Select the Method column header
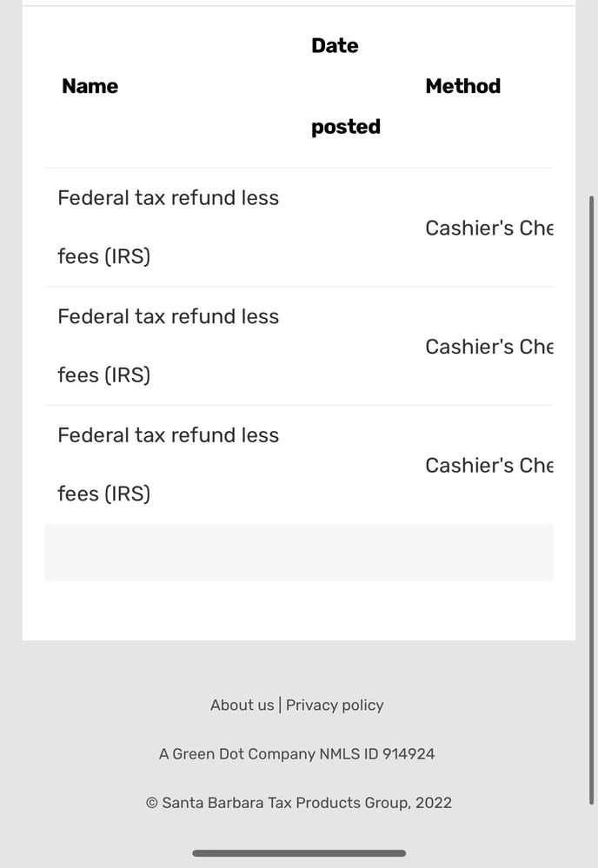 point(463,86)
